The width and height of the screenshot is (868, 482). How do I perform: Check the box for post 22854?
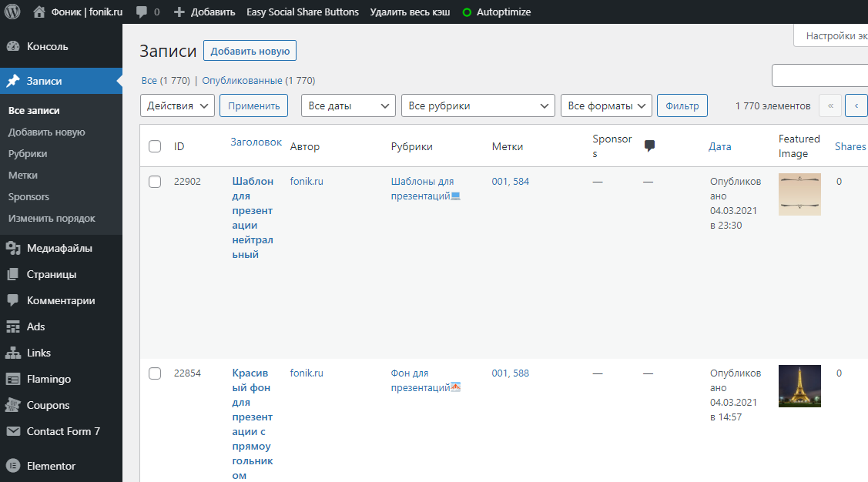click(155, 373)
